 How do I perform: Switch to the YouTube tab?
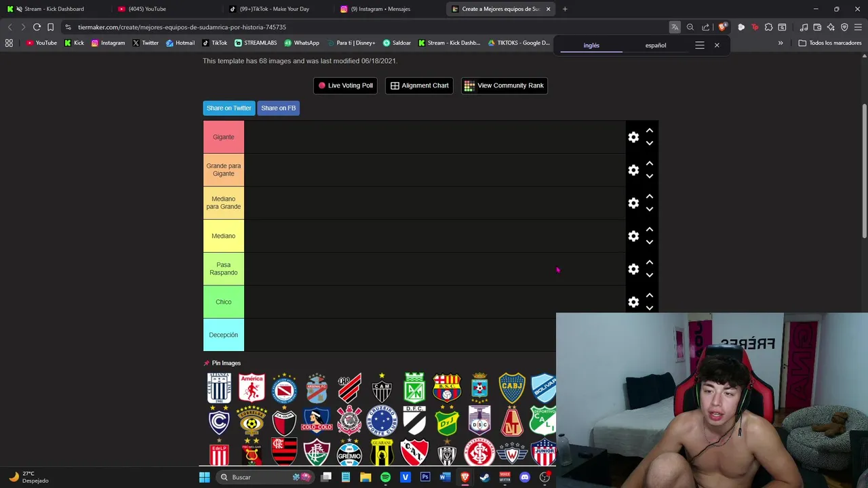(164, 9)
